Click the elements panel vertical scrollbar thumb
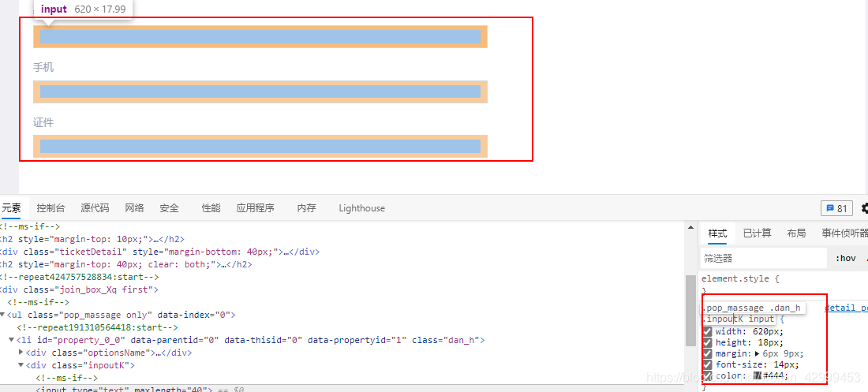Screen dimensions: 868x392 point(690,310)
